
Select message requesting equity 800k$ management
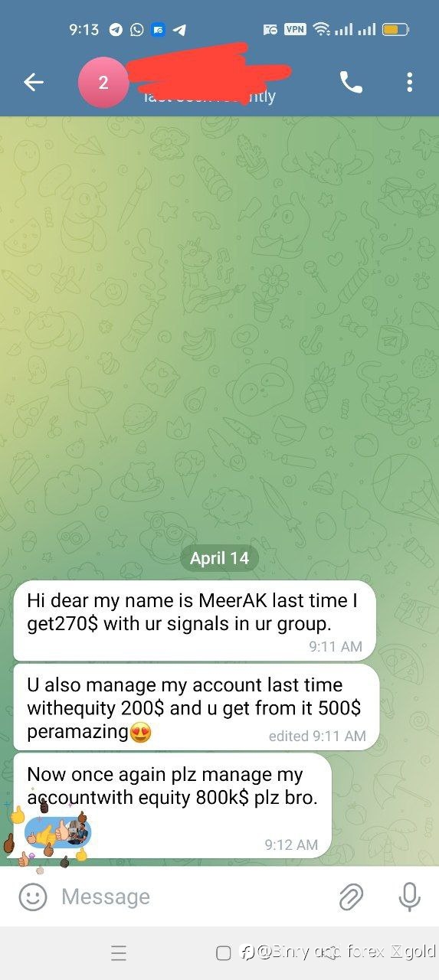coord(172,805)
